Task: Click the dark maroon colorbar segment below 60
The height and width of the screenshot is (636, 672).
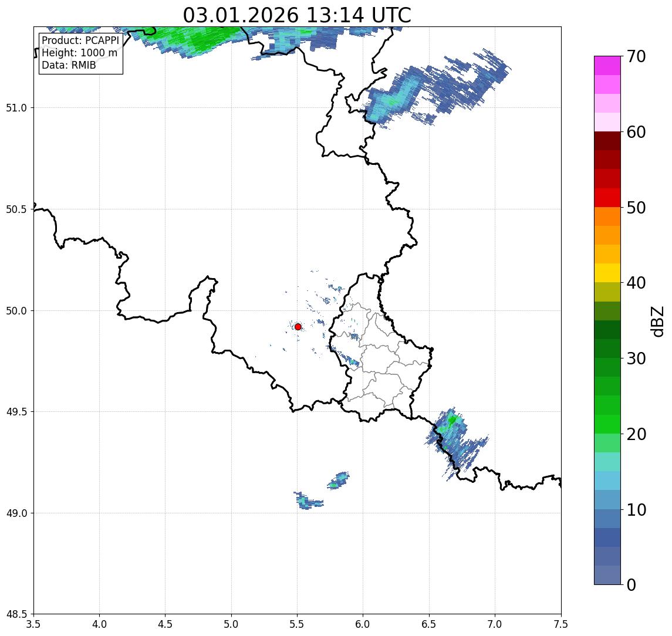Action: point(607,141)
